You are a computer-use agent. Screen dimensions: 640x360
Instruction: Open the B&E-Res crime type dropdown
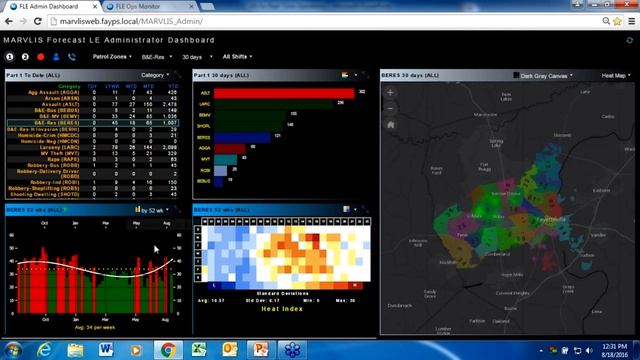click(x=157, y=57)
